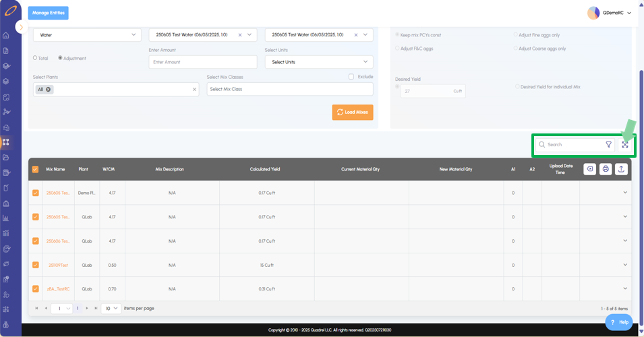Click the page vertical scrollbar
Image resolution: width=644 pixels, height=337 pixels.
pos(641,197)
